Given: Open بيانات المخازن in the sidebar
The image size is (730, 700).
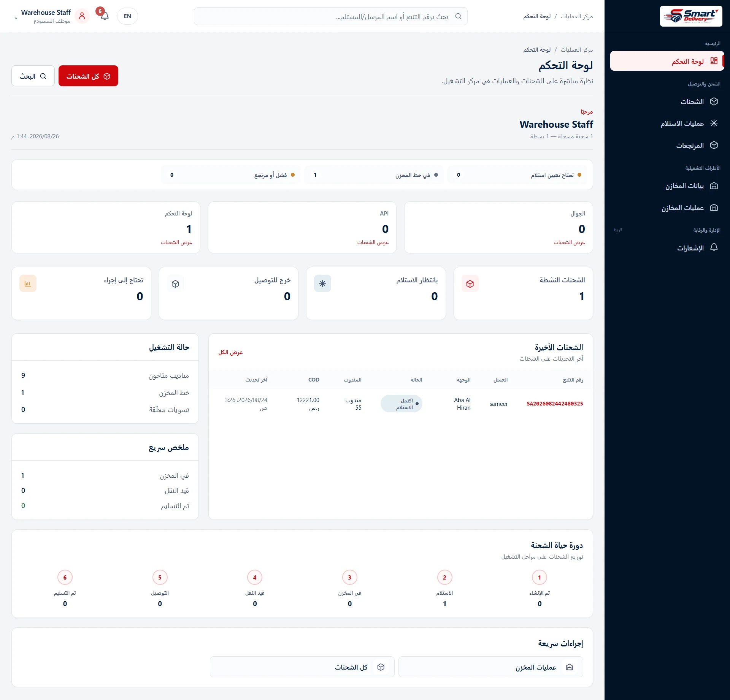Looking at the screenshot, I should [x=667, y=186].
